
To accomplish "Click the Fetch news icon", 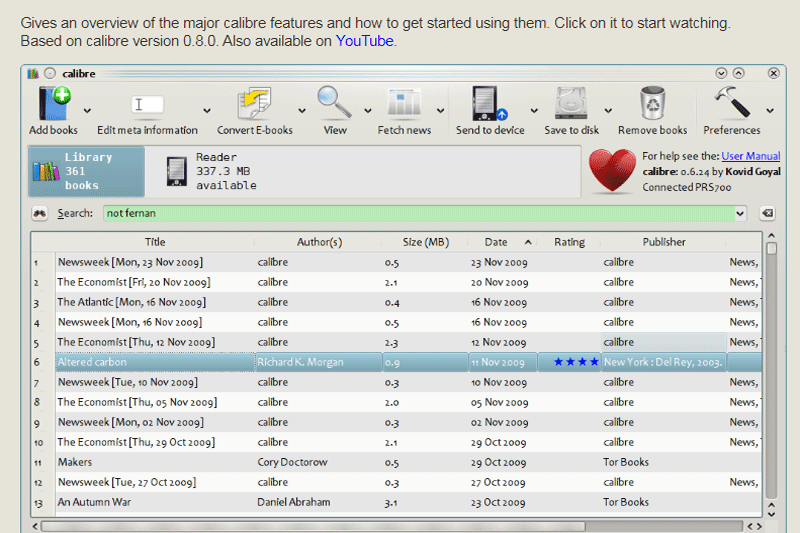I will [x=404, y=105].
